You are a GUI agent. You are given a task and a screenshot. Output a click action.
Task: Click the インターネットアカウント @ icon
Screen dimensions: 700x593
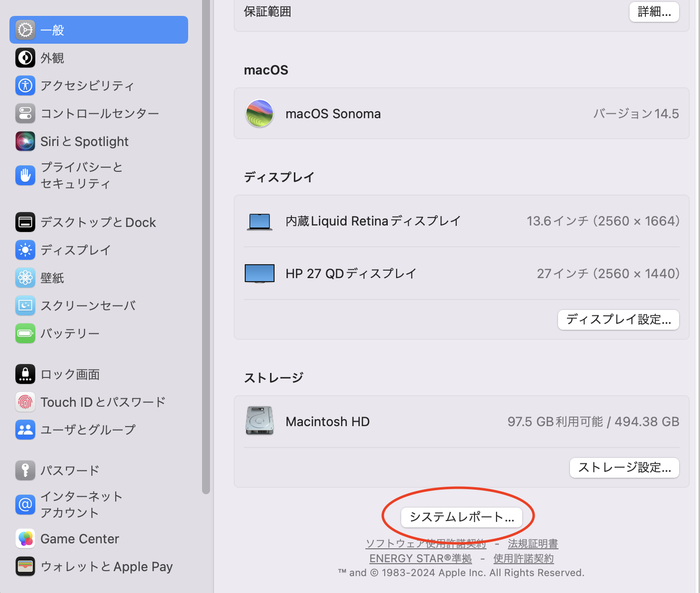tap(25, 504)
